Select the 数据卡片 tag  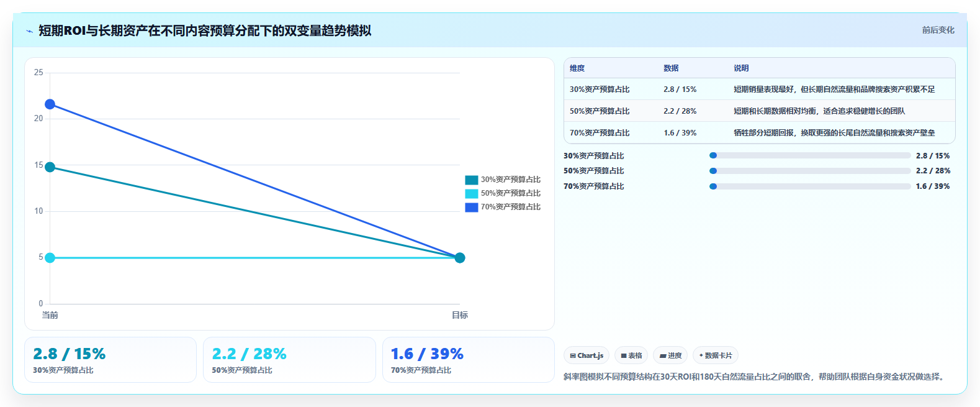[716, 355]
